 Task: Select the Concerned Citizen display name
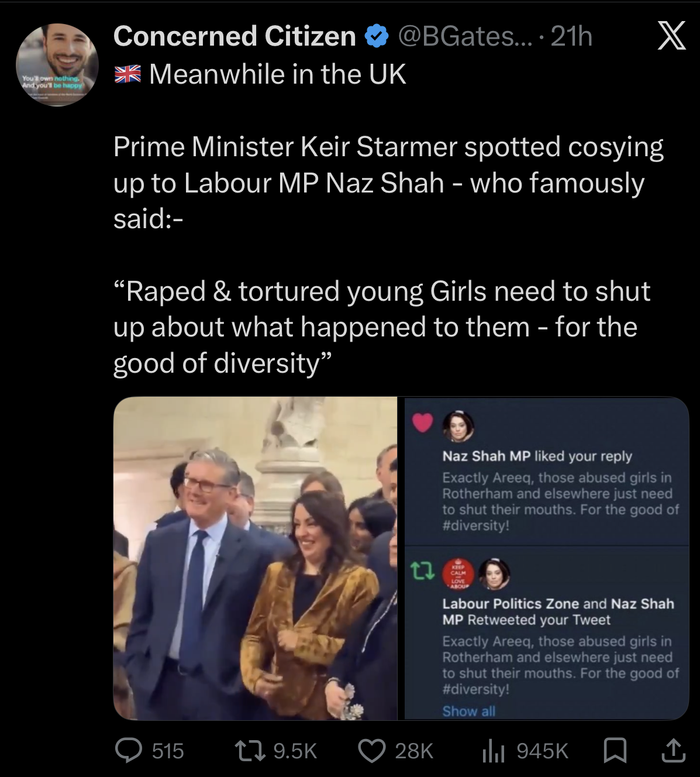[x=235, y=37]
